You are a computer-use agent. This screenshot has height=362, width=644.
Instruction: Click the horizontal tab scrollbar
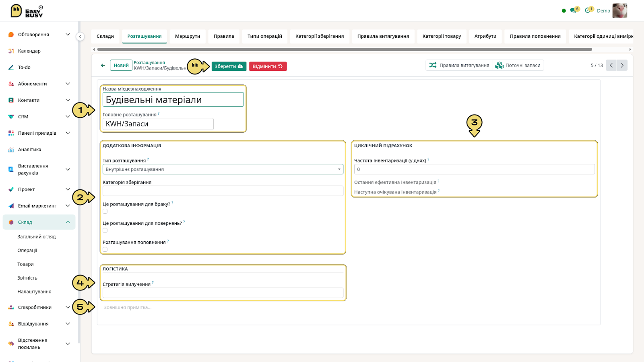coord(345,49)
